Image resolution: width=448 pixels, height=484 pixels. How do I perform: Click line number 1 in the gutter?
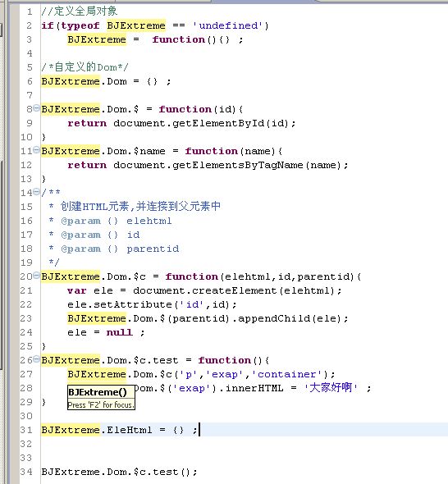(x=30, y=11)
